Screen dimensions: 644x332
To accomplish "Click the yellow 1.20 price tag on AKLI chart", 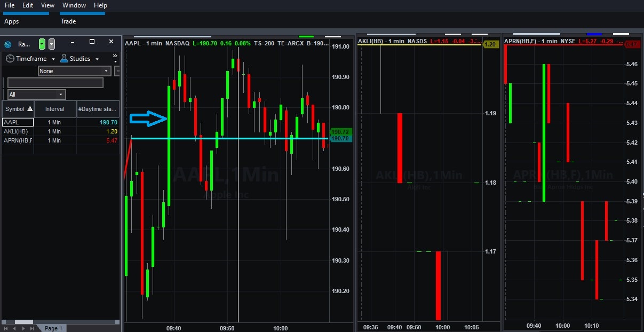I will [x=490, y=44].
